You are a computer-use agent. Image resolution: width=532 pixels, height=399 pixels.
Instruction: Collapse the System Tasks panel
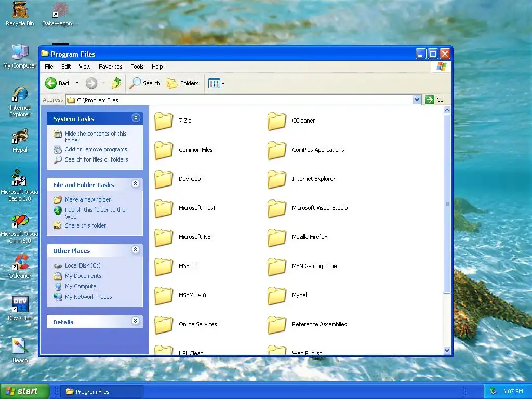tap(136, 118)
